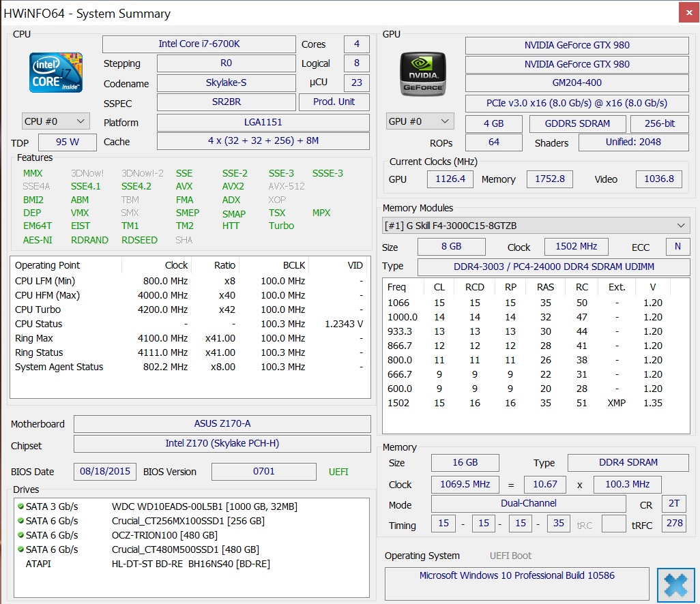Click the Intel Core i7 logo
Image resolution: width=700 pixels, height=604 pixels.
[56, 73]
